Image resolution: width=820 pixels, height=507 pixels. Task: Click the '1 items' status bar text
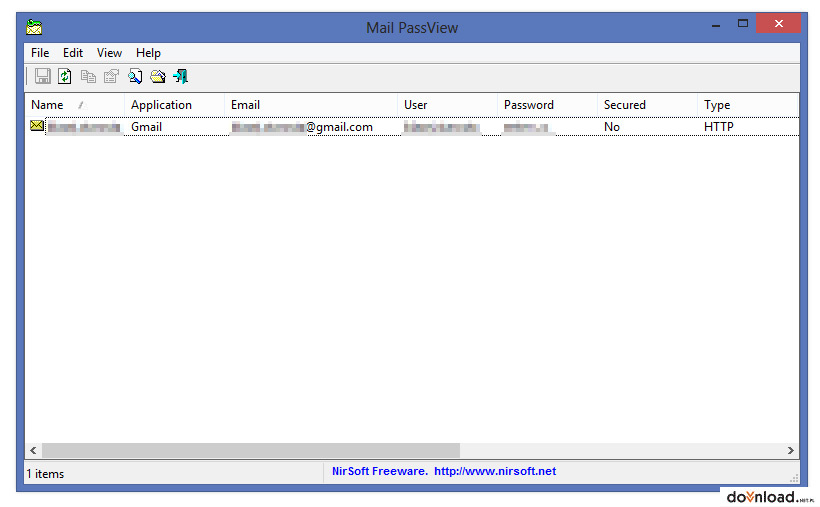45,474
